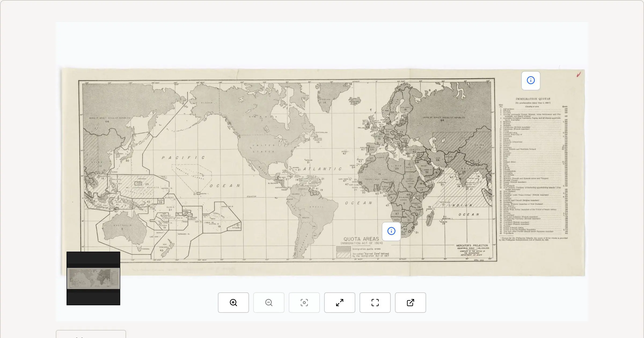Click the red check mark at map corner
The width and height of the screenshot is (644, 338).
pos(579,75)
